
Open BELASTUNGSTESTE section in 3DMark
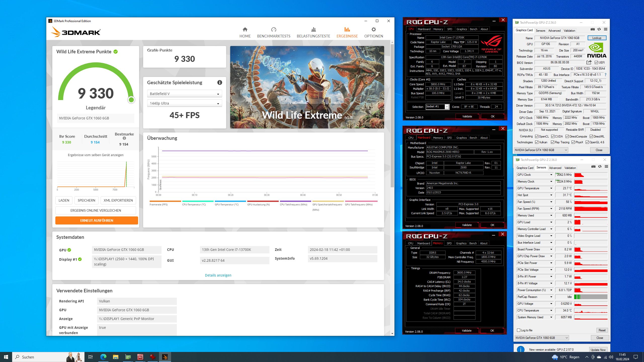coord(313,33)
